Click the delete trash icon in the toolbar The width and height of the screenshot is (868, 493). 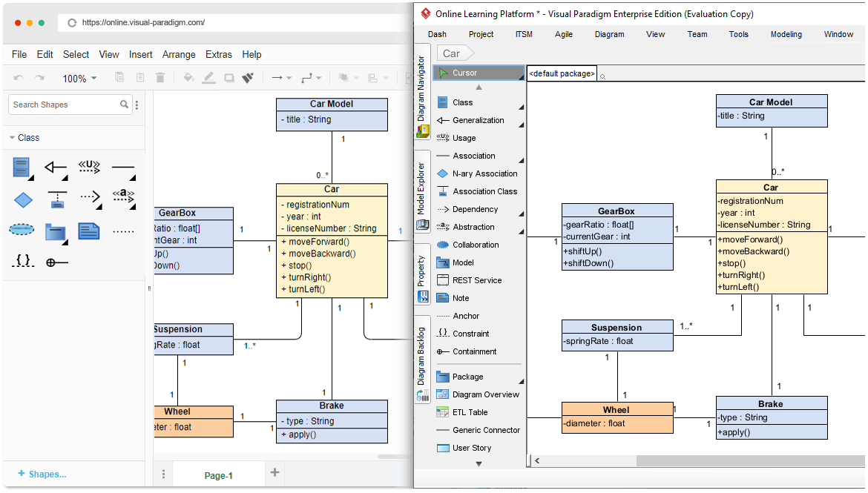click(160, 78)
